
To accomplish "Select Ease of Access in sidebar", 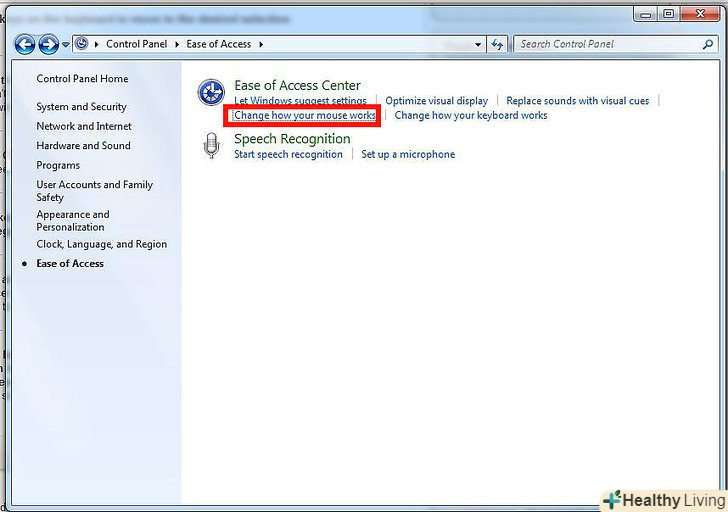I will click(x=70, y=264).
